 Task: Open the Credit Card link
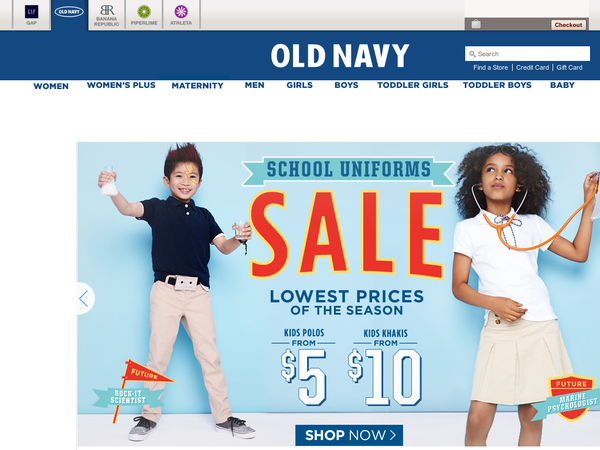[532, 67]
